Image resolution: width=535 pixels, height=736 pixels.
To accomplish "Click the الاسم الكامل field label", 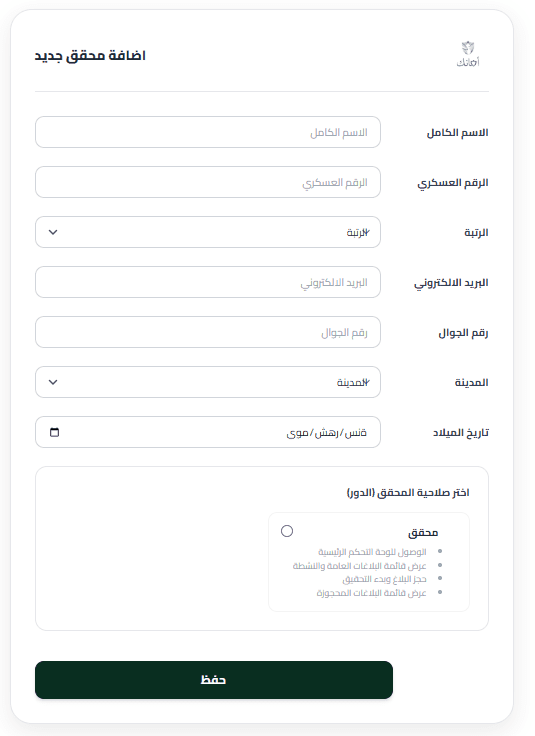I will (x=457, y=133).
